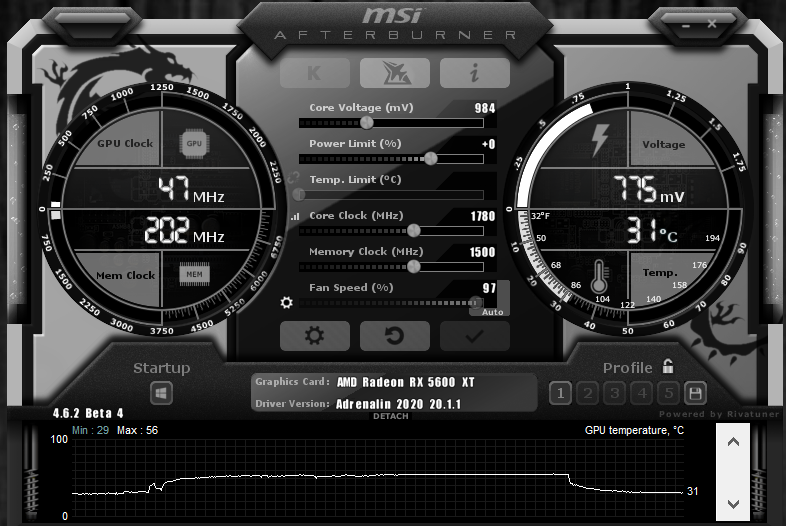
Task: Move the monitoring graph down with the arrow
Action: (733, 504)
